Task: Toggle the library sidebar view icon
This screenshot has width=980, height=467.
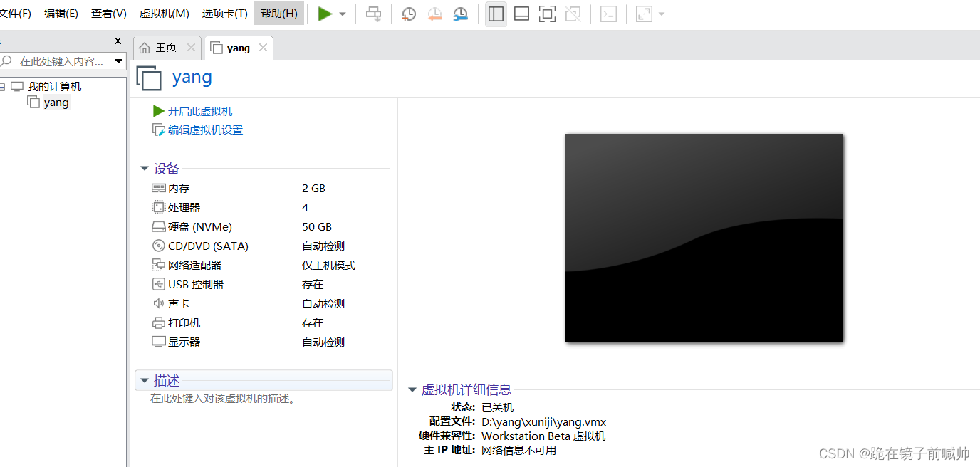Action: 496,14
